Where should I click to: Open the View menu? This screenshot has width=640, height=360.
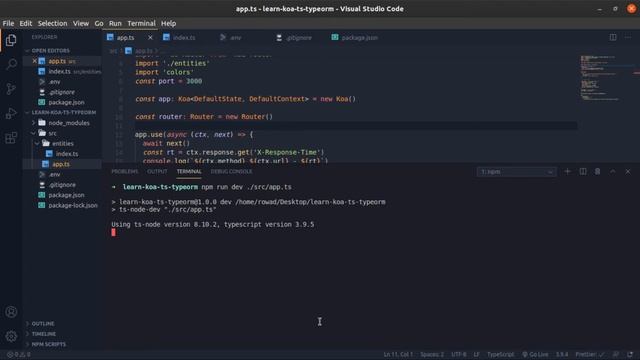tap(81, 23)
